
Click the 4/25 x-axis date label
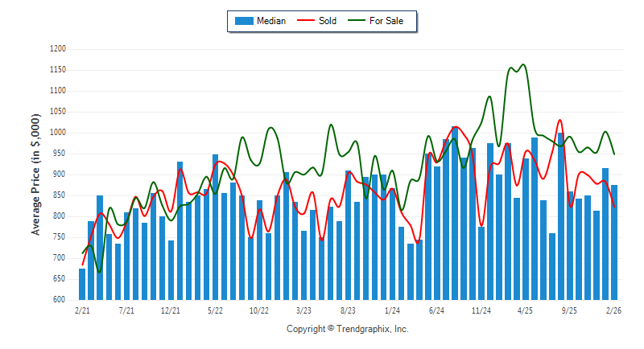tap(526, 310)
